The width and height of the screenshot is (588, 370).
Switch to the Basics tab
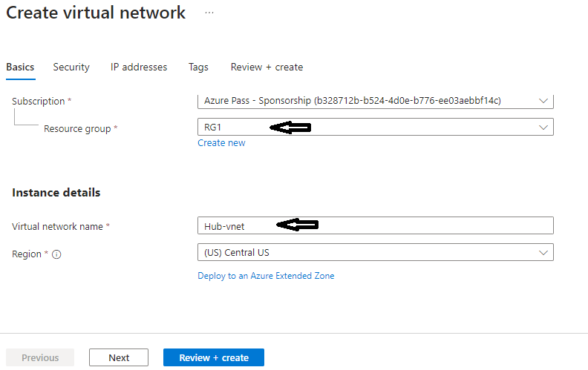[x=20, y=67]
